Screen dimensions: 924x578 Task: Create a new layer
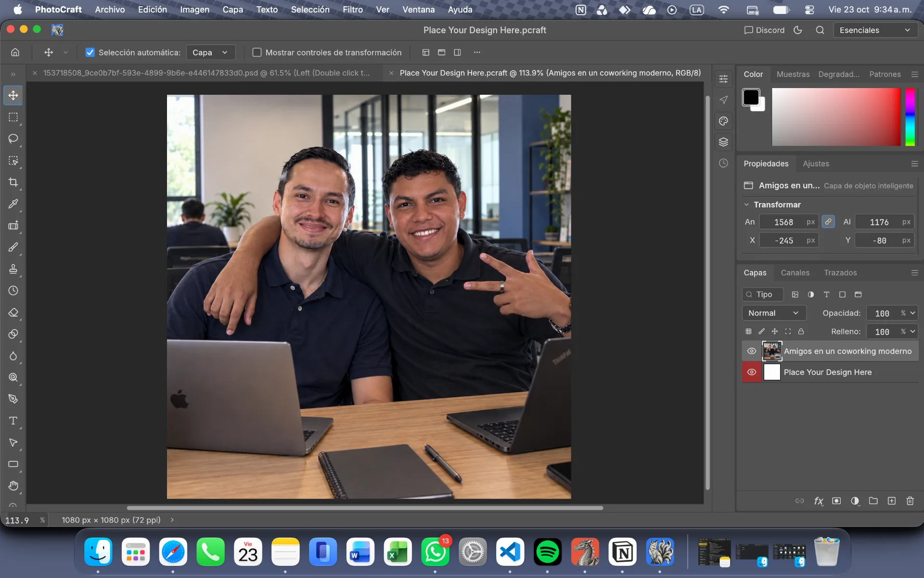tap(891, 501)
